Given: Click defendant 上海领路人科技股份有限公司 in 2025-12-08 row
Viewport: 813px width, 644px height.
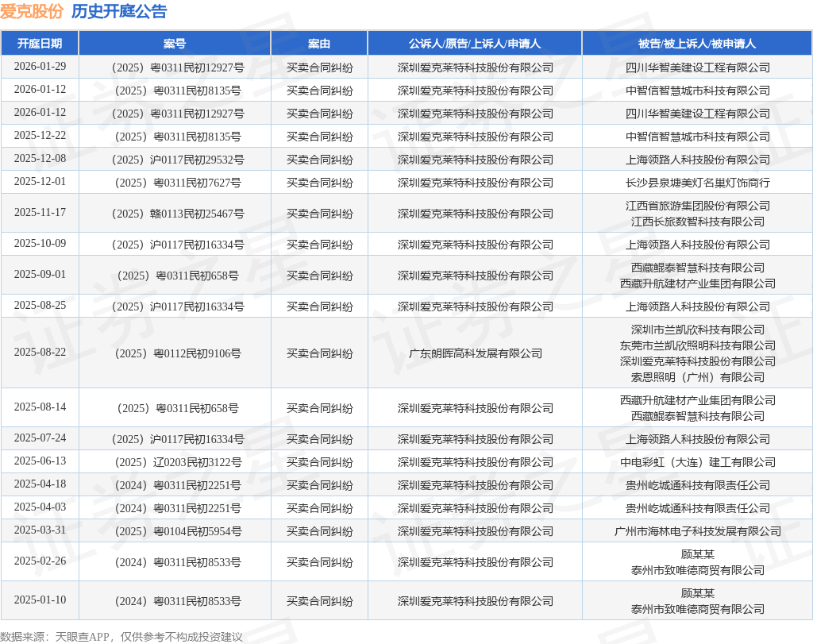Looking at the screenshot, I should coord(697,160).
